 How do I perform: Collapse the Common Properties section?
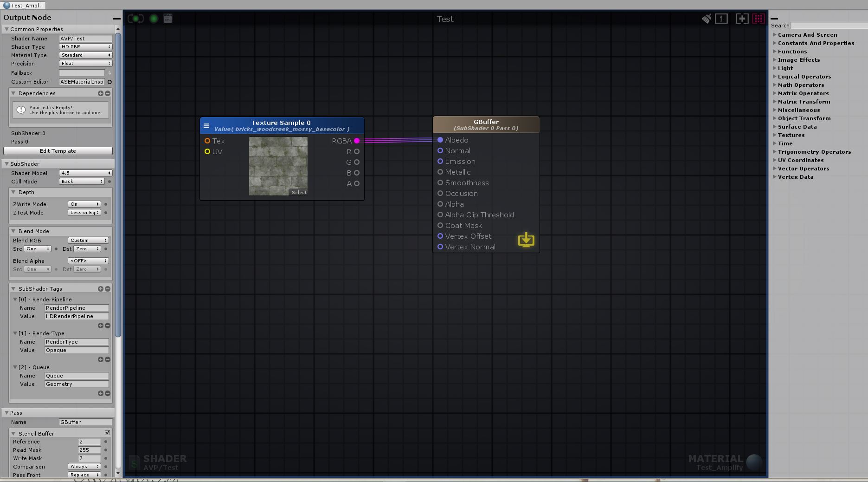tap(6, 29)
